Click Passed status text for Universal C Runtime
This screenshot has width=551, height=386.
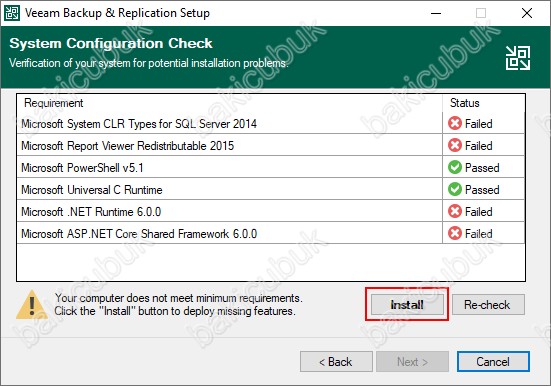482,190
